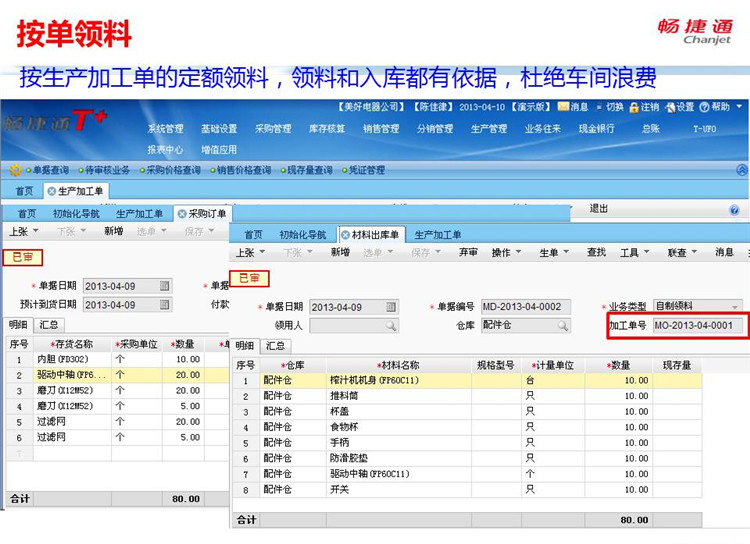Close the 采购订单 tab via its X icon
750x544 pixels.
point(181,214)
